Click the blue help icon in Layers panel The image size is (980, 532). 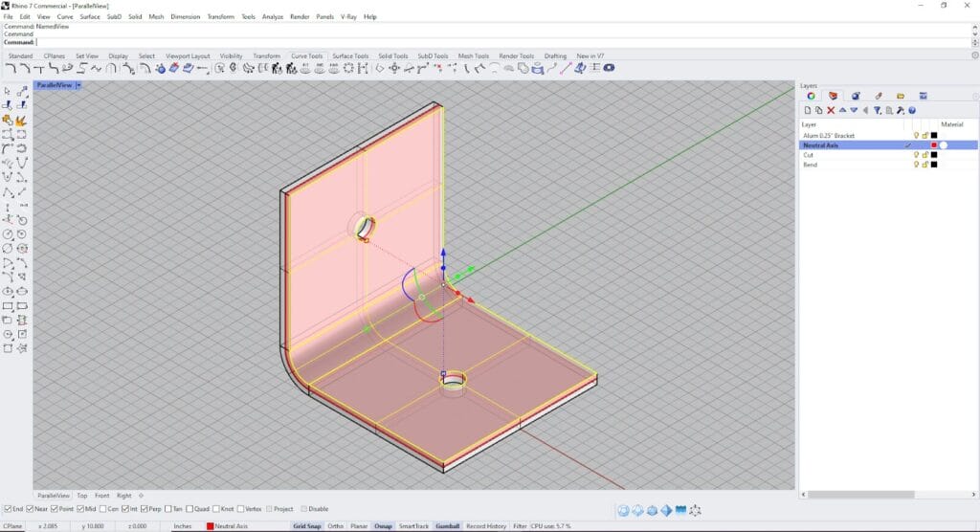(912, 110)
